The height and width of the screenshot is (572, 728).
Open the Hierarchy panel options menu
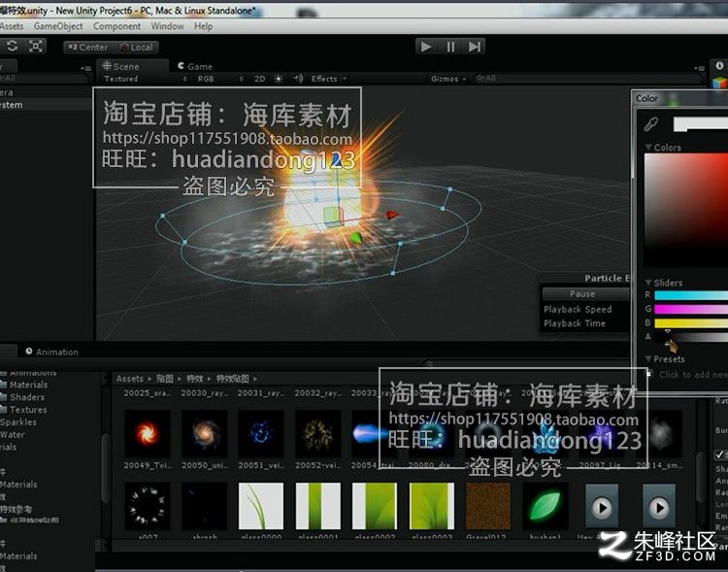click(85, 68)
